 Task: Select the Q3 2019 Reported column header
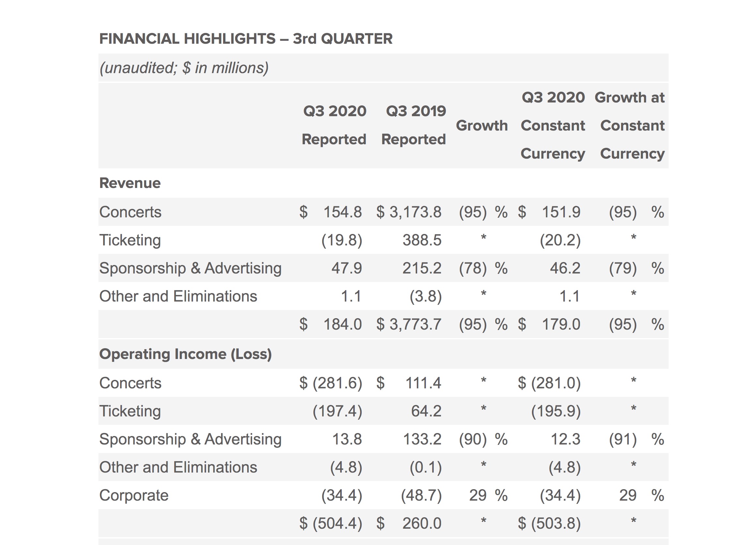tap(414, 125)
